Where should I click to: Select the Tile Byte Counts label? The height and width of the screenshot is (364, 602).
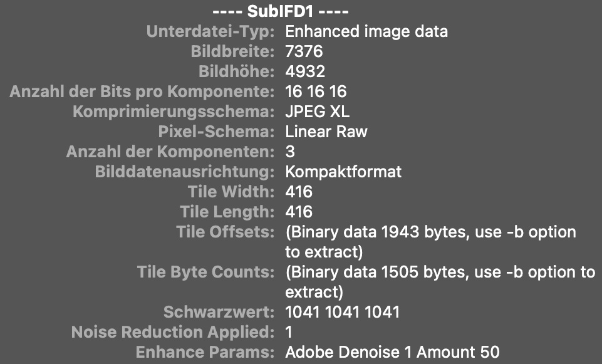click(205, 272)
